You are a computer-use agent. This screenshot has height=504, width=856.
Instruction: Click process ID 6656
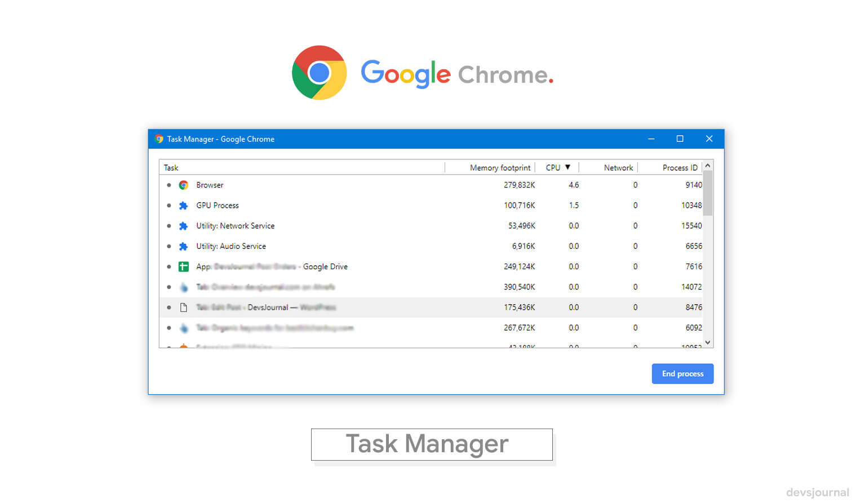[x=694, y=246]
